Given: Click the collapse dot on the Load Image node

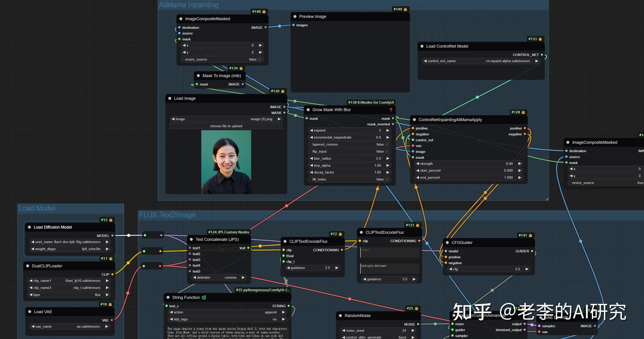Looking at the screenshot, I should coord(170,98).
